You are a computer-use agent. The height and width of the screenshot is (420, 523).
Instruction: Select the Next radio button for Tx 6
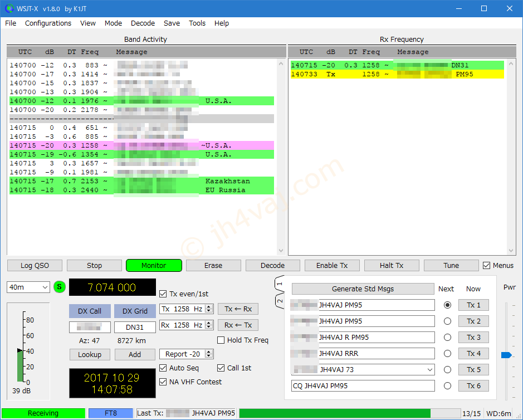(448, 385)
